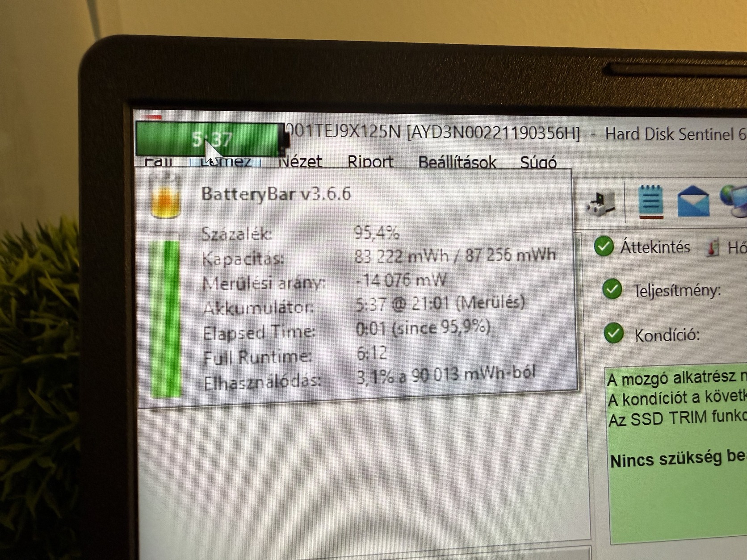Open the Lemez menu
747x560 pixels.
[x=225, y=162]
